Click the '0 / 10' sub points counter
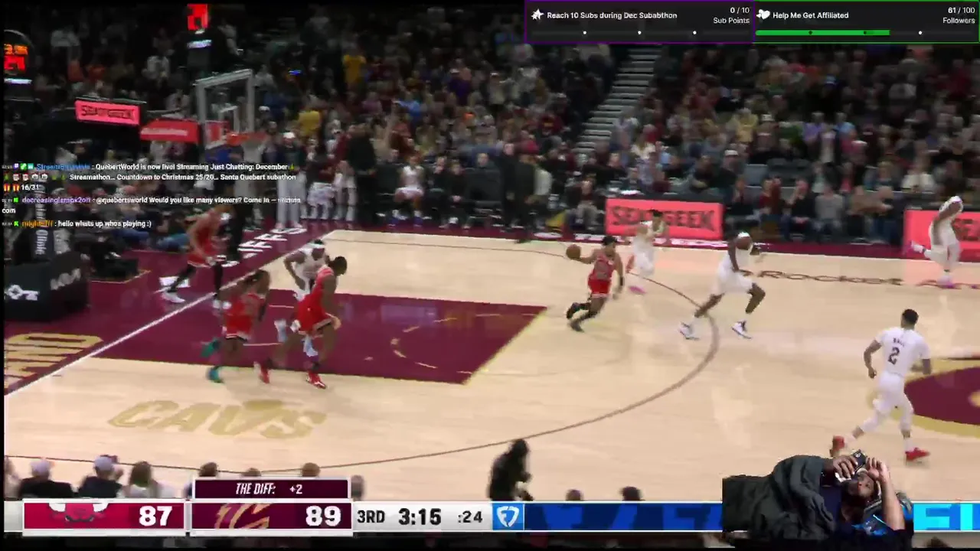The image size is (980, 551). [738, 11]
